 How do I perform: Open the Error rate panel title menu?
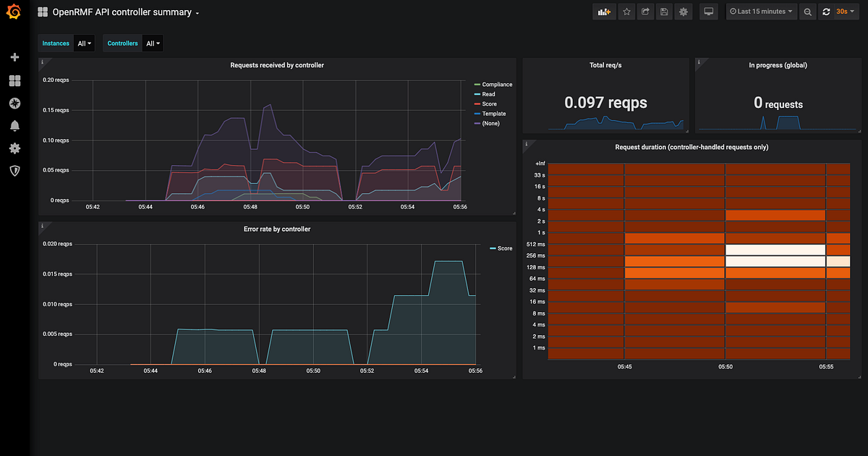point(277,229)
